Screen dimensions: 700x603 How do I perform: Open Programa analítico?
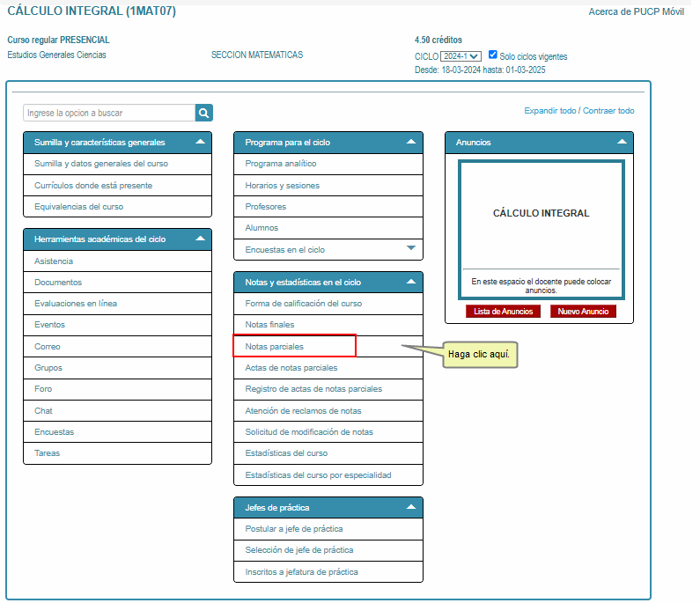coord(328,164)
